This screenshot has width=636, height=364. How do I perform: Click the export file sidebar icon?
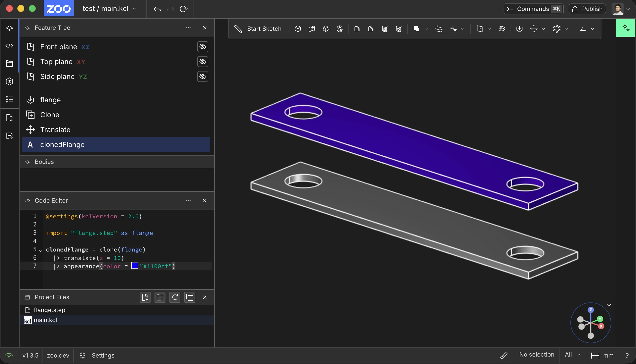pyautogui.click(x=9, y=118)
